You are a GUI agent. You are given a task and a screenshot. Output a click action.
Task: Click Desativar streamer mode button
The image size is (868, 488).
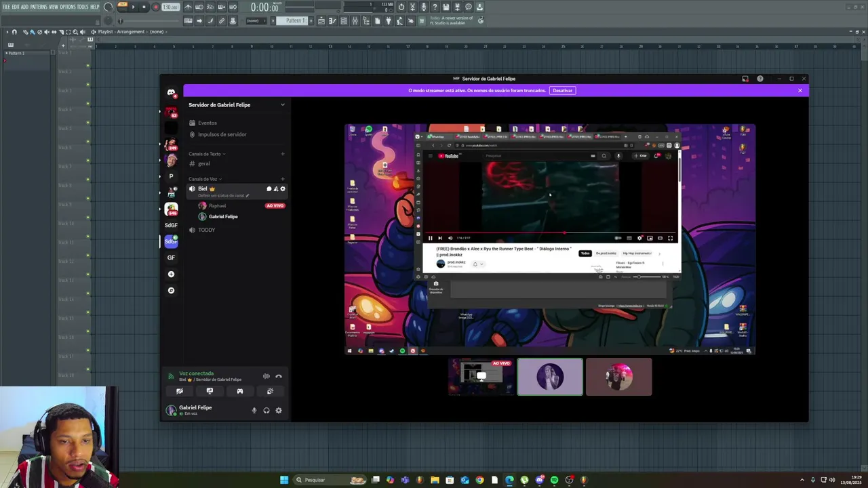[x=562, y=90]
